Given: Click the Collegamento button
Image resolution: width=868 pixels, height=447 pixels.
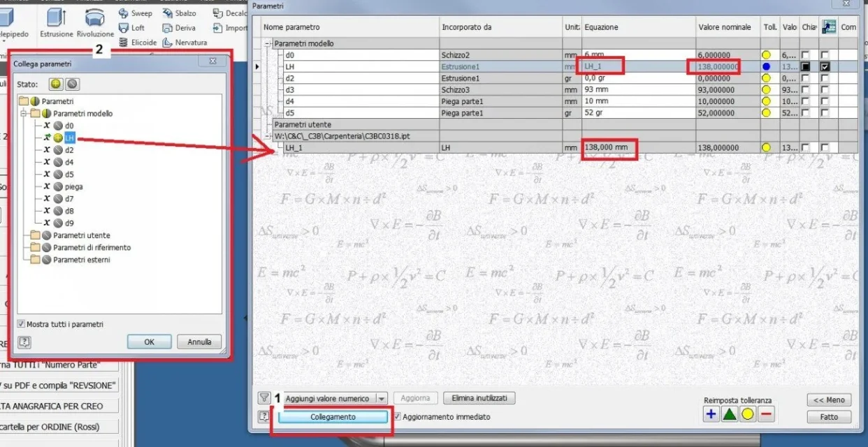Looking at the screenshot, I should (333, 417).
